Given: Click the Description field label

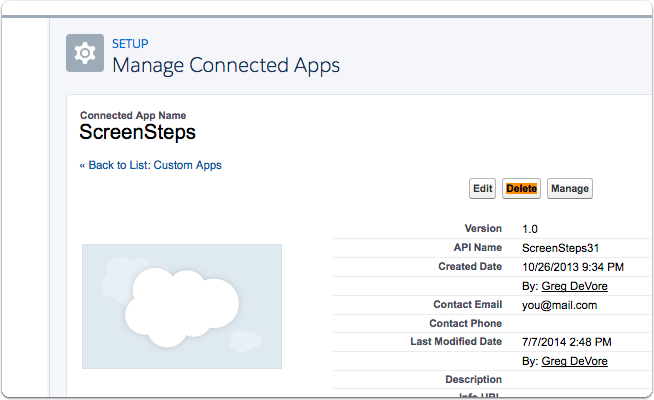Looking at the screenshot, I should [473, 380].
